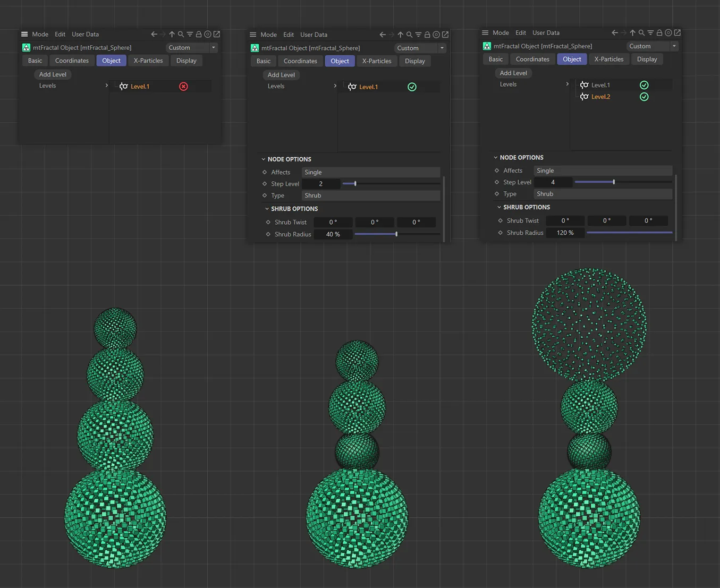Disable Level.2 using its green checkmark

coord(644,97)
